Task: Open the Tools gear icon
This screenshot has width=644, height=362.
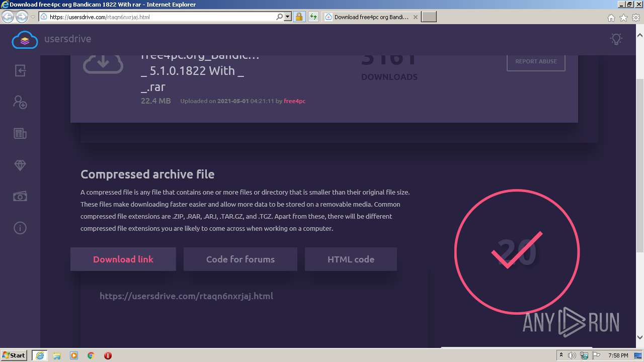Action: point(635,18)
